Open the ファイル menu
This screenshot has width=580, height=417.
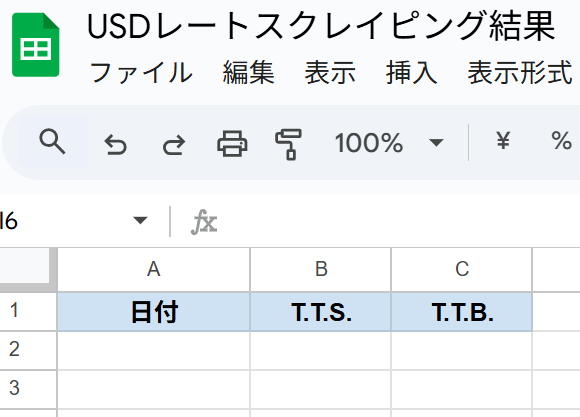[x=141, y=73]
